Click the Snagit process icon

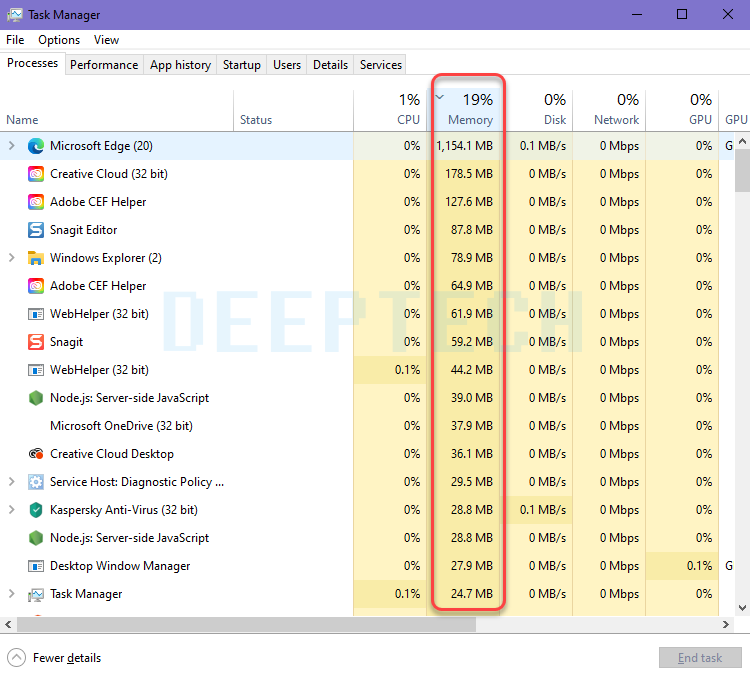[36, 342]
